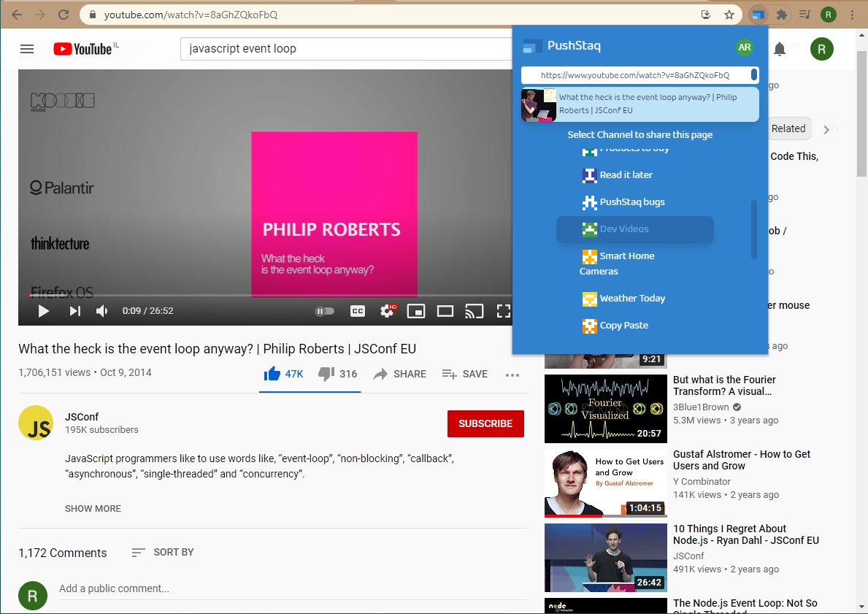Like the video (47K)

(x=283, y=375)
